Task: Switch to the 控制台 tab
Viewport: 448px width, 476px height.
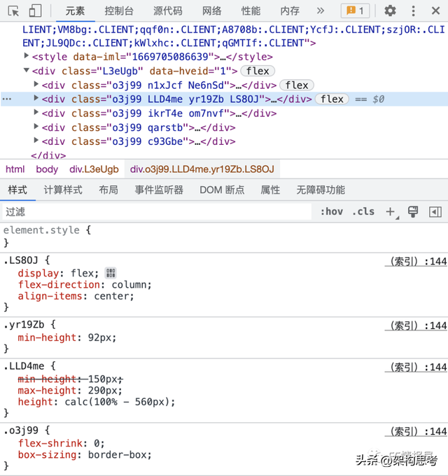Action: (x=119, y=11)
